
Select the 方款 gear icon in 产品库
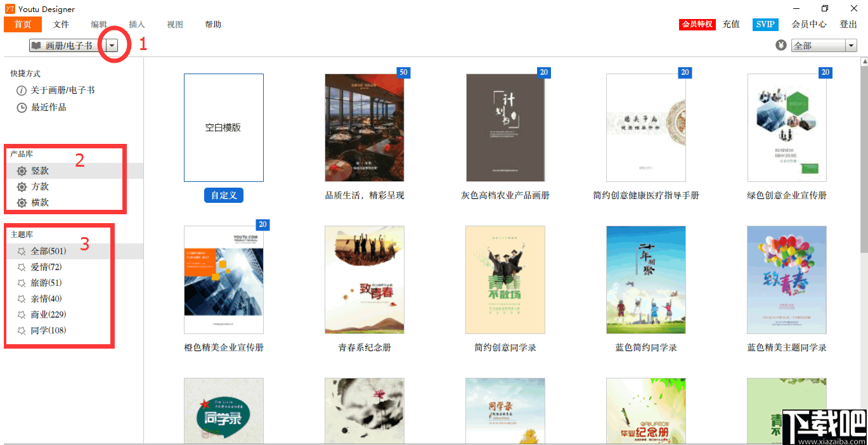pyautogui.click(x=21, y=186)
